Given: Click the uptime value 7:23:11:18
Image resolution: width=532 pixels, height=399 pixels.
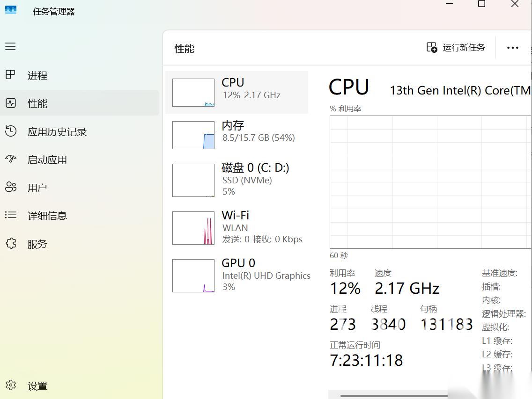Looking at the screenshot, I should [x=366, y=360].
